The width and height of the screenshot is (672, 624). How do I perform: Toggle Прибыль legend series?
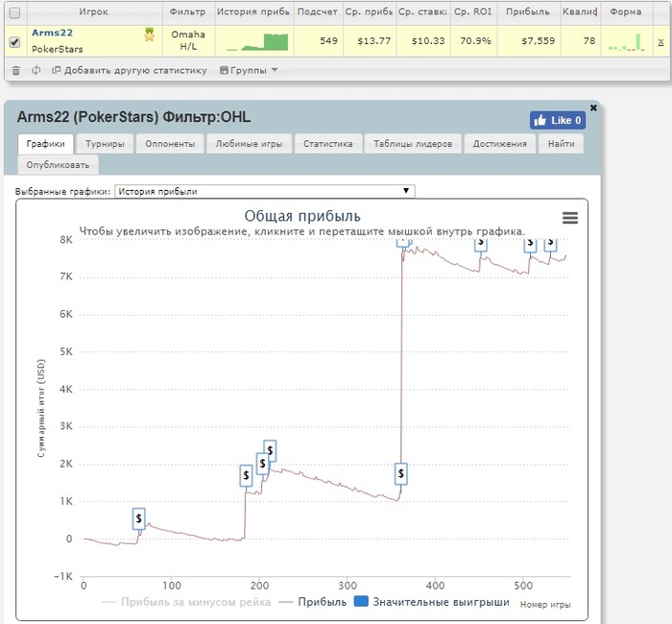coord(312,602)
